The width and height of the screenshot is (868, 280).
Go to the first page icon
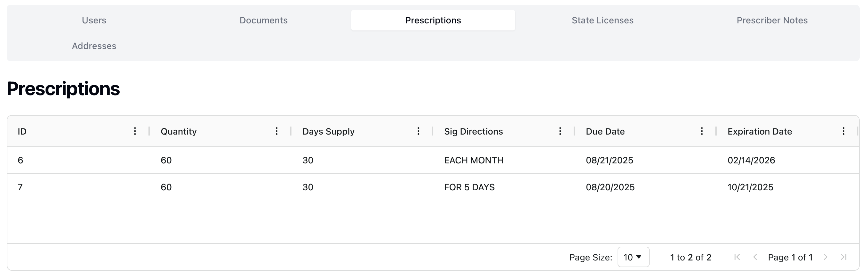[737, 257]
